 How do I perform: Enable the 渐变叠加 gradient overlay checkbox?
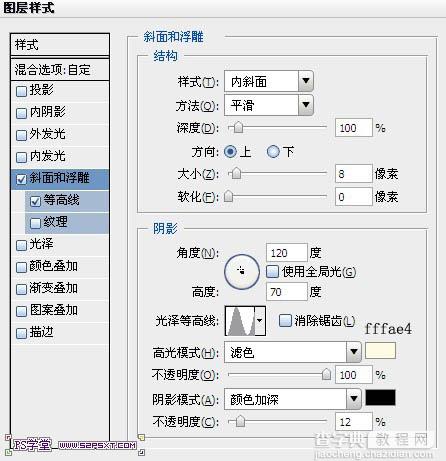[x=21, y=289]
